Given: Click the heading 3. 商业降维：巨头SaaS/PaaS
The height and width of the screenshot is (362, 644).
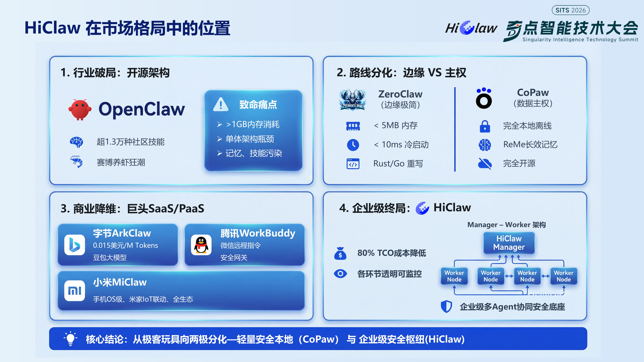Looking at the screenshot, I should 132,209.
